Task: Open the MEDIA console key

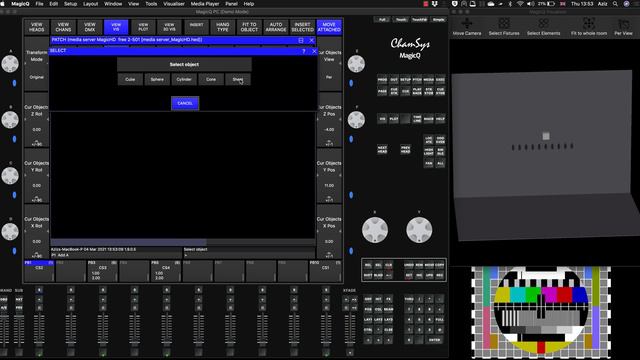Action: (429, 80)
